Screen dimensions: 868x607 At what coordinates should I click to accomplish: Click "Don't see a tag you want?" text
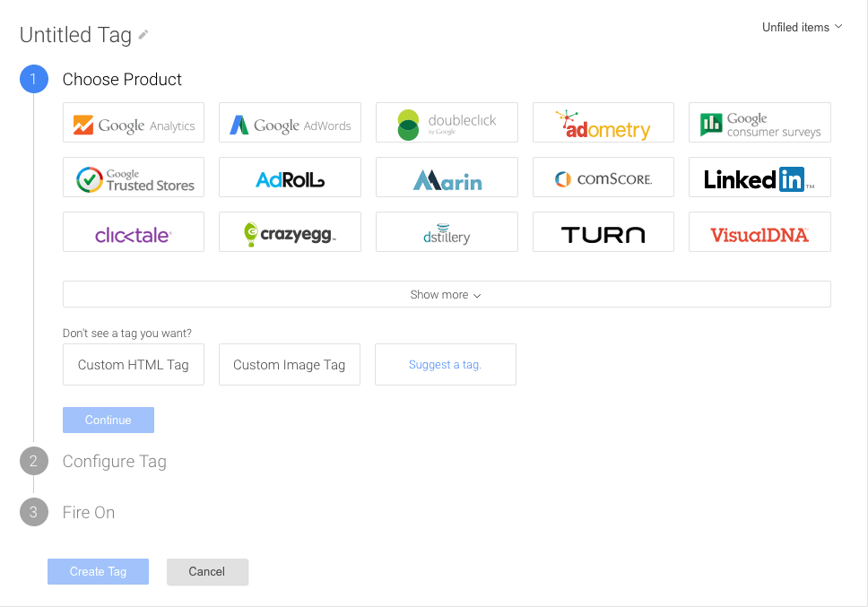click(127, 334)
